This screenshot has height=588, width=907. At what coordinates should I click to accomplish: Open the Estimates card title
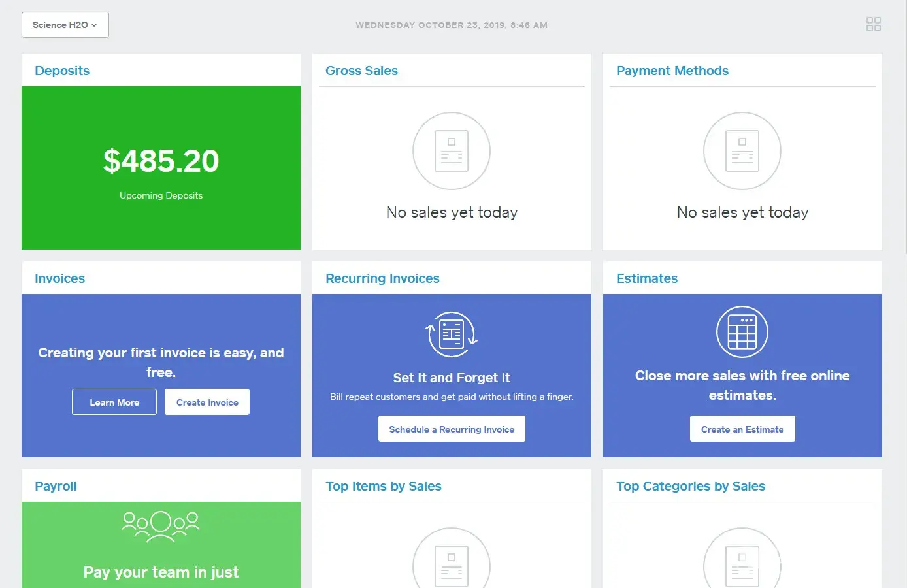coord(647,278)
